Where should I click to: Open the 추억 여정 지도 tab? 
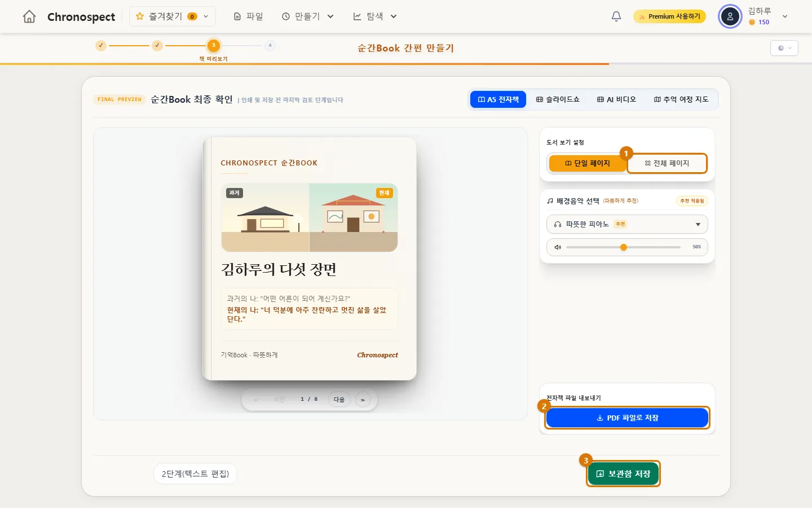point(681,99)
